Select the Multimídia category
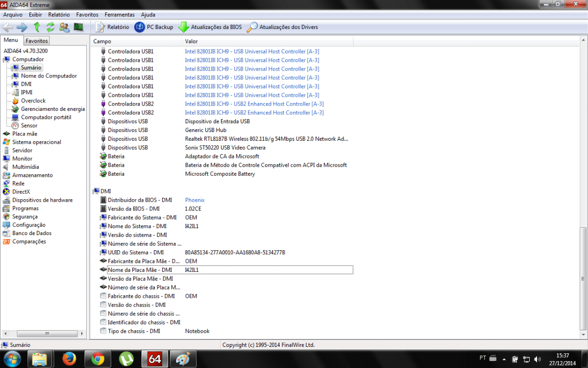Viewport: 588px width, 368px height. (x=25, y=167)
